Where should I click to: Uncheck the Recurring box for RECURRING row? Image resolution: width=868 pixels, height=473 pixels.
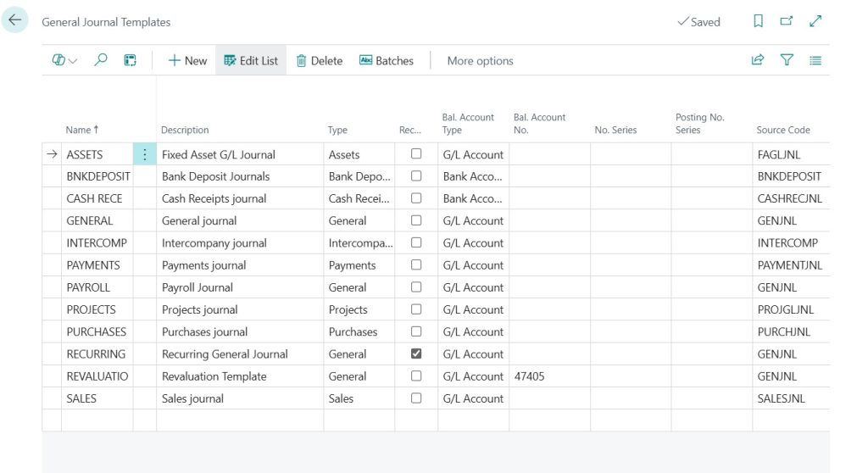tap(416, 353)
